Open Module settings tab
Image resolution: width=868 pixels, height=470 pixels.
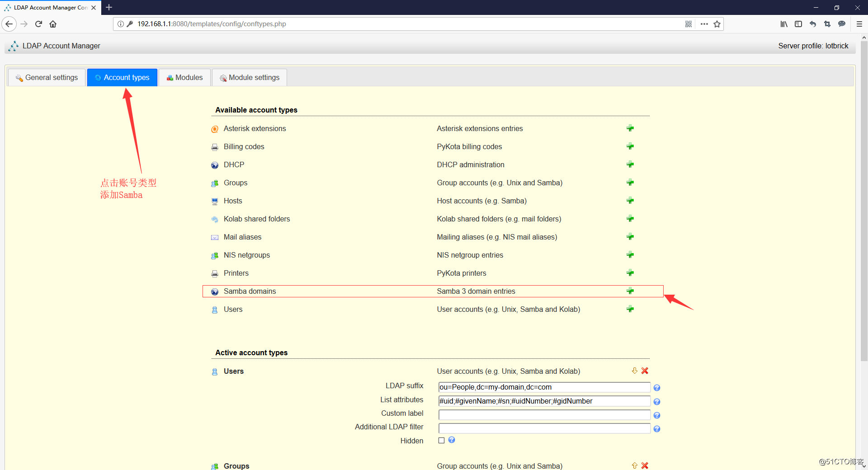tap(250, 77)
